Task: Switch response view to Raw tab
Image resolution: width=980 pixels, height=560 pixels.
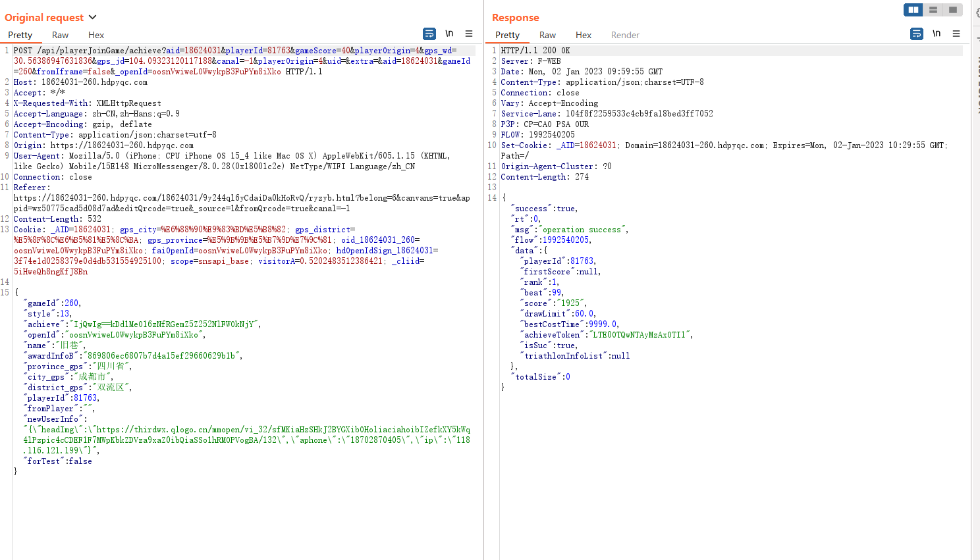Action: pyautogui.click(x=547, y=36)
